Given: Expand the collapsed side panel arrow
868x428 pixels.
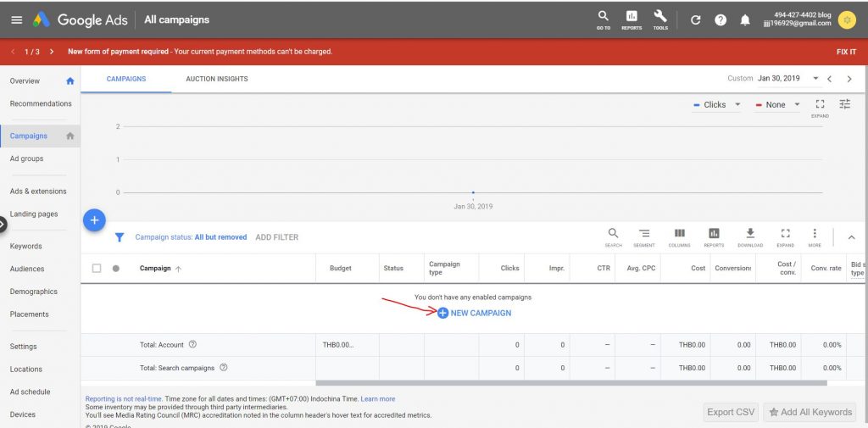Looking at the screenshot, I should click(3, 225).
